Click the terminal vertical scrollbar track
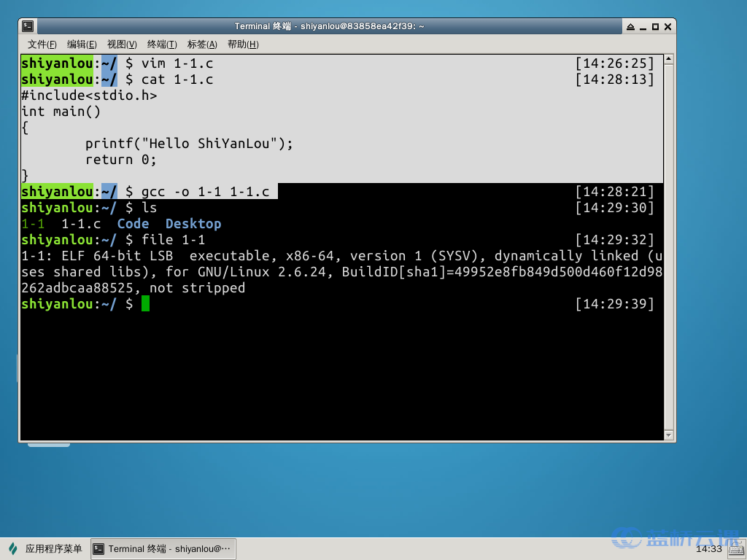The height and width of the screenshot is (560, 747). click(669, 247)
